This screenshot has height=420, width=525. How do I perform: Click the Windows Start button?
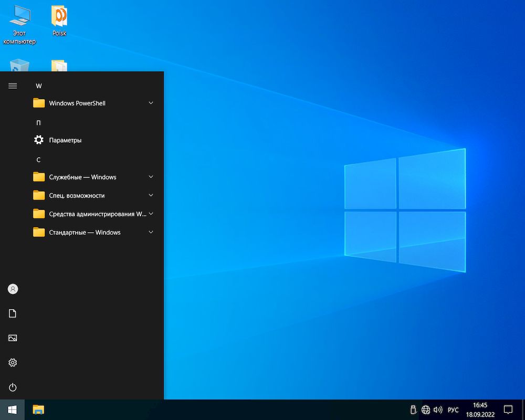tap(12, 409)
